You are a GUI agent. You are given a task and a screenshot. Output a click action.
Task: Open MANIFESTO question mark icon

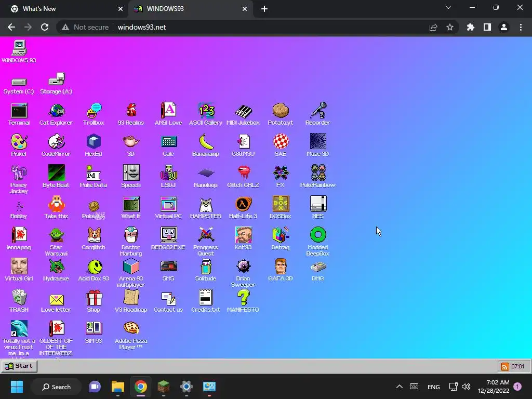coord(243,301)
